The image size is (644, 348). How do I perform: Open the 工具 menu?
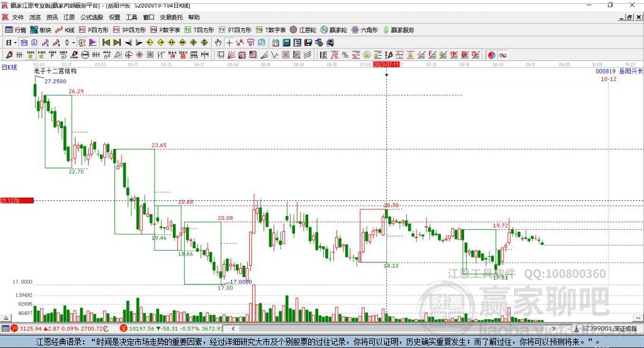coord(131,17)
